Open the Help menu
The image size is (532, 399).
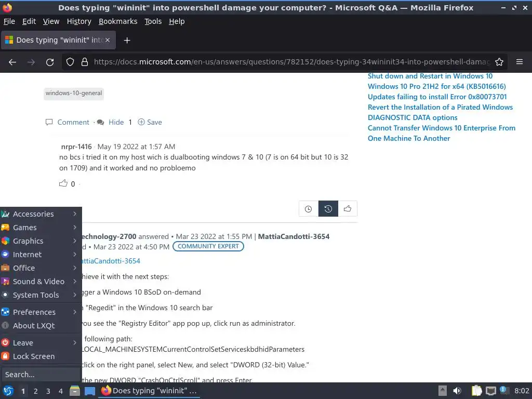177,21
